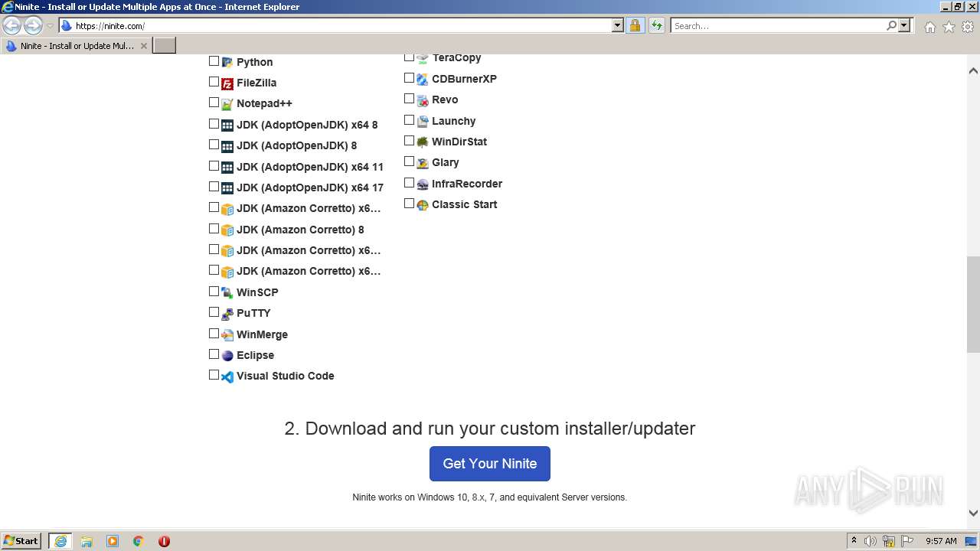Open Windows Explorer folder in taskbar

click(x=87, y=541)
